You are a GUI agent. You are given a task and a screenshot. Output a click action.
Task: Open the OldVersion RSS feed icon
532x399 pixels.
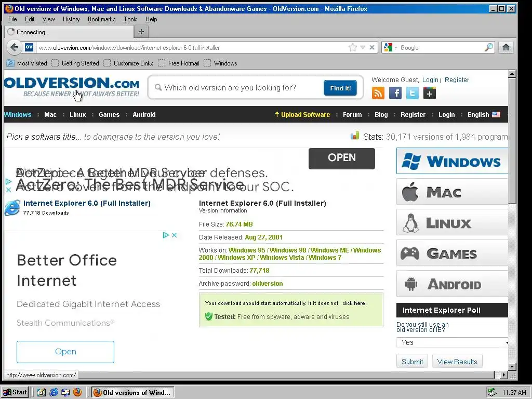pos(378,93)
